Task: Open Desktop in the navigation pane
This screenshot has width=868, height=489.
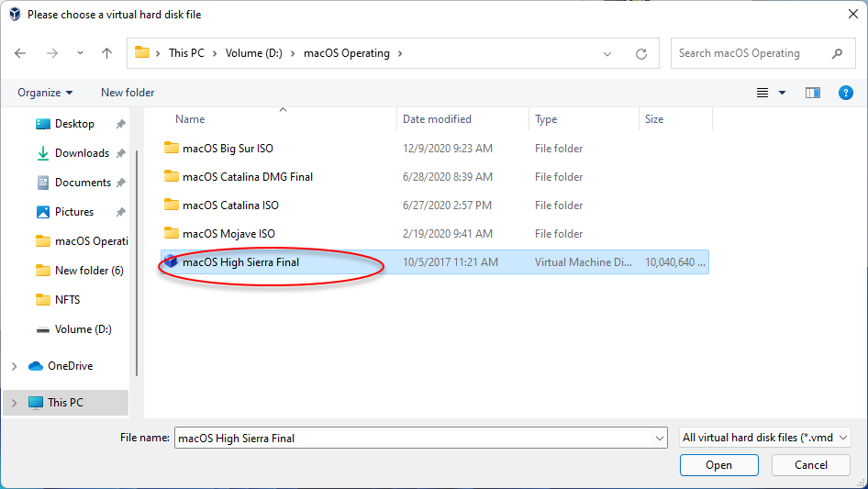Action: pos(74,124)
